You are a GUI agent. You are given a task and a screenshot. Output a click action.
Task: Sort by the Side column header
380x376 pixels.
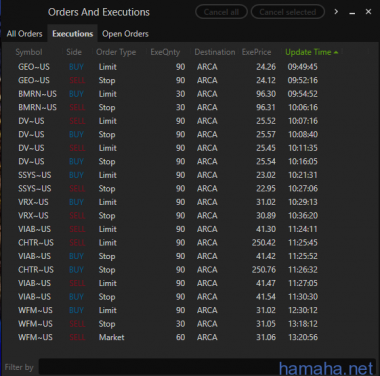74,52
